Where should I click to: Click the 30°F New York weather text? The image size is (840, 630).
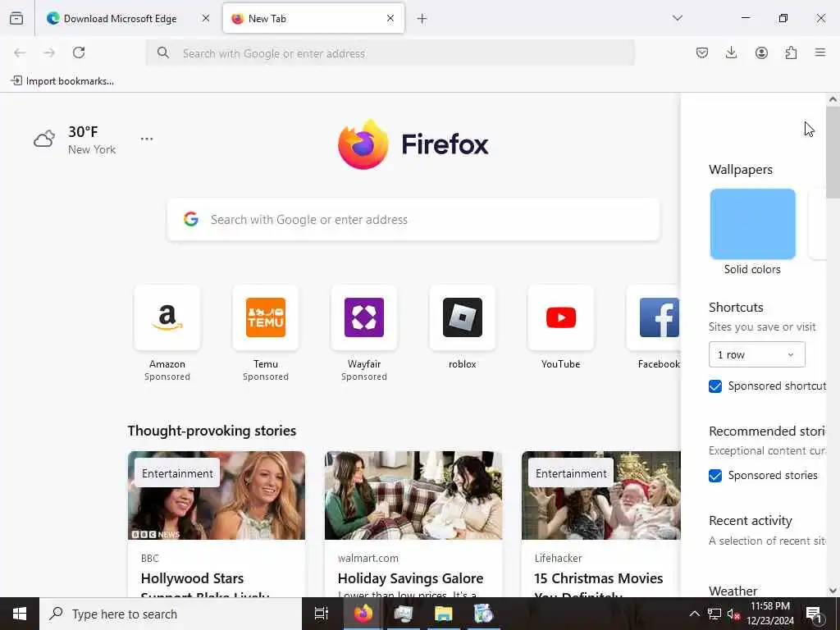pos(92,139)
